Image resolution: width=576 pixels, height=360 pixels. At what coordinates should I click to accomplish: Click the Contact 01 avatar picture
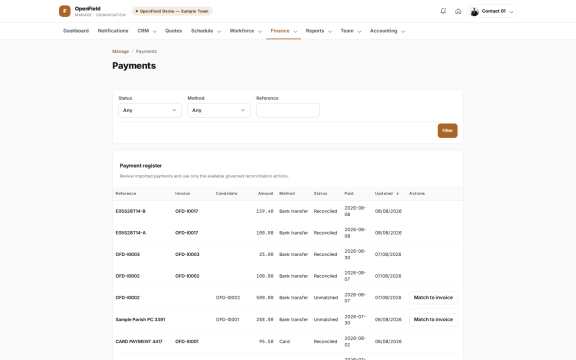pyautogui.click(x=475, y=11)
